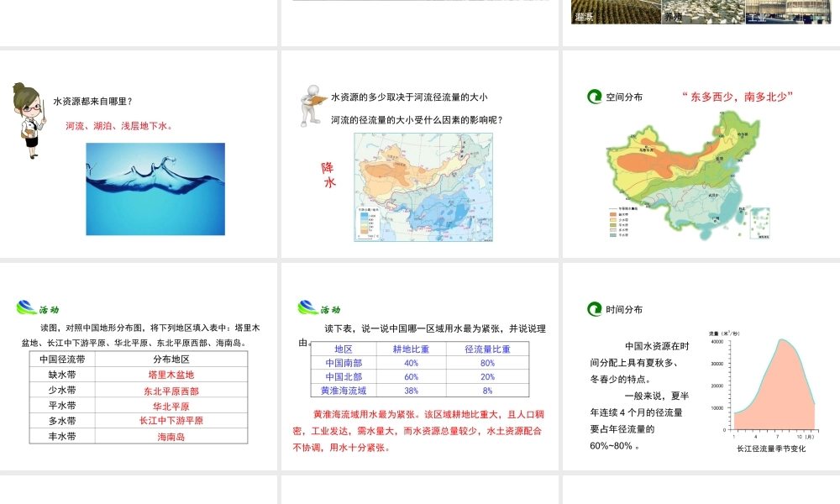Screen dimensions: 840x504
Task: Click the red 降水 label
Action: [x=328, y=176]
